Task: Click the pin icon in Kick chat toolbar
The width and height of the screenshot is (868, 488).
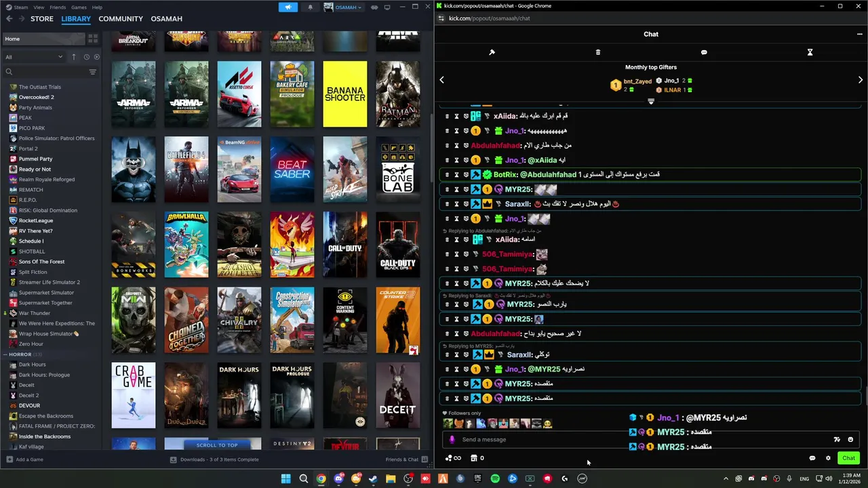Action: 492,52
